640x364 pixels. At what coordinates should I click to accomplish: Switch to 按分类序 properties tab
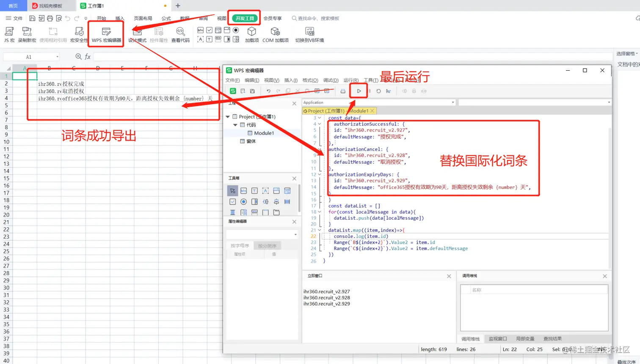click(x=267, y=246)
